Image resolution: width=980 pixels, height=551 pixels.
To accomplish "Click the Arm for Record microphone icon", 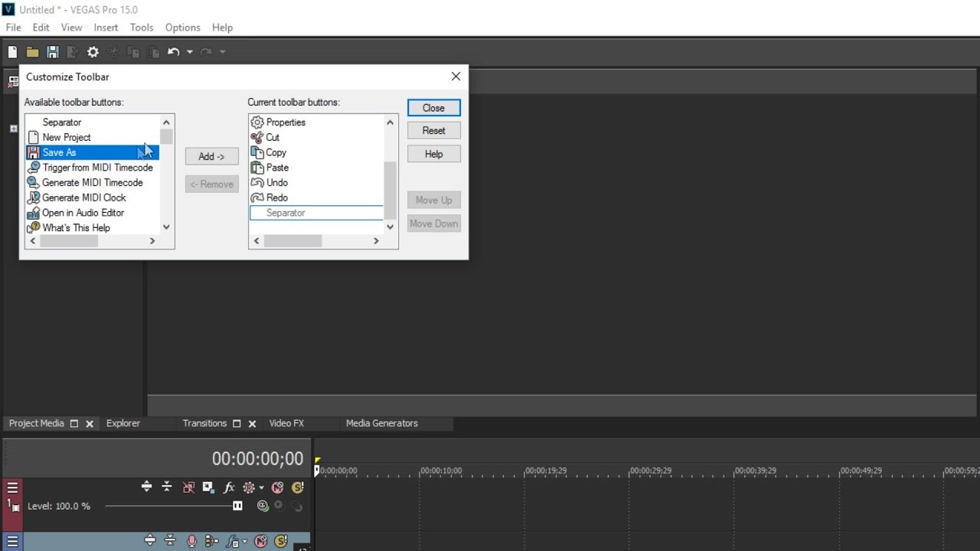I will [x=191, y=540].
